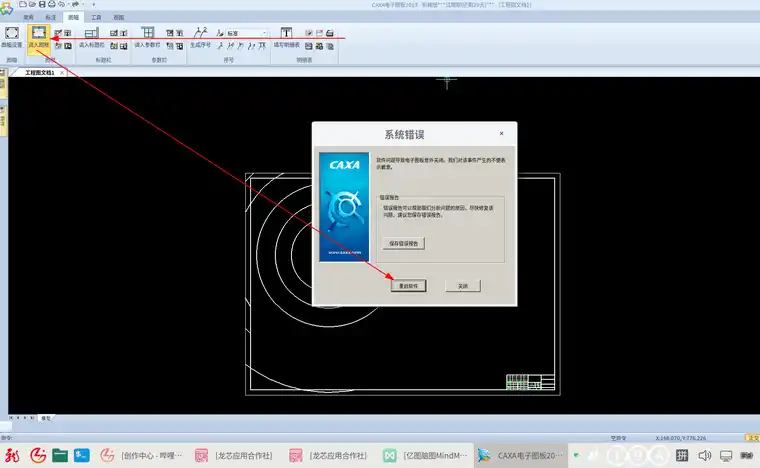Switch to the 图幅 ribbon tab
760x468 pixels.
tap(73, 17)
